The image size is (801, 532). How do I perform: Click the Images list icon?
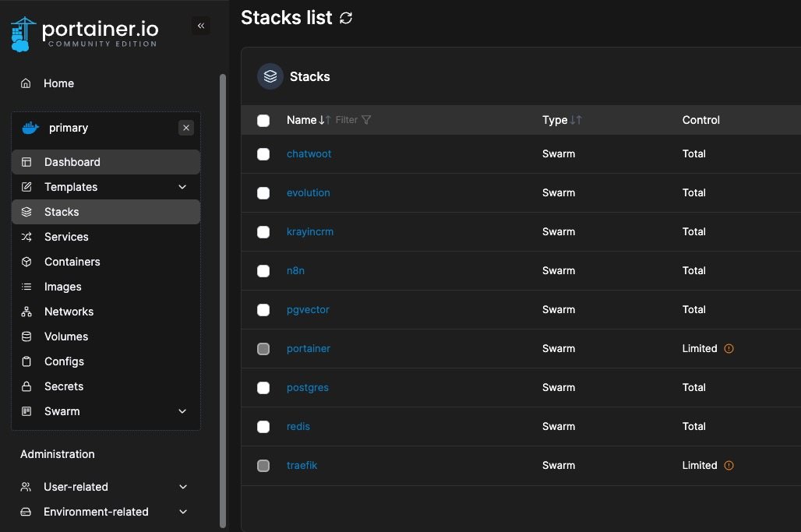tap(26, 287)
